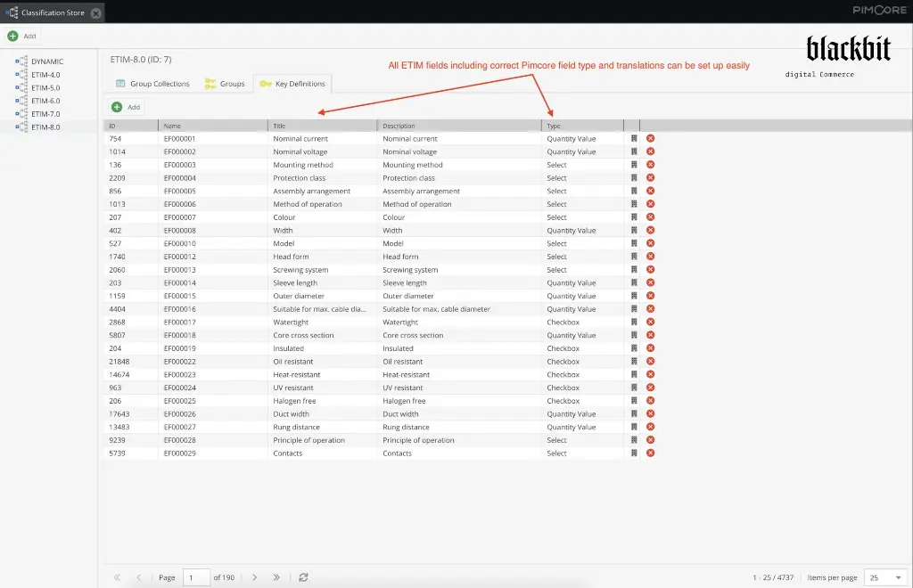
Task: Delete the Nominal voltage key row
Action: (650, 151)
